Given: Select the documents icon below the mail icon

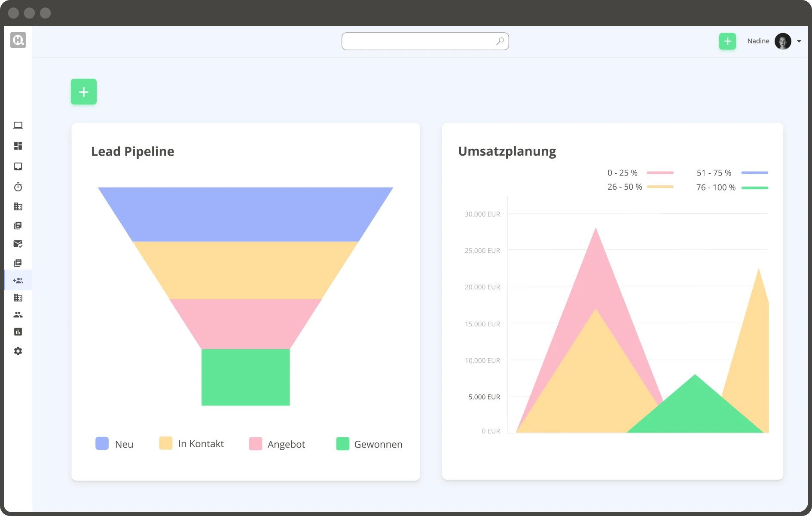Looking at the screenshot, I should pyautogui.click(x=18, y=263).
